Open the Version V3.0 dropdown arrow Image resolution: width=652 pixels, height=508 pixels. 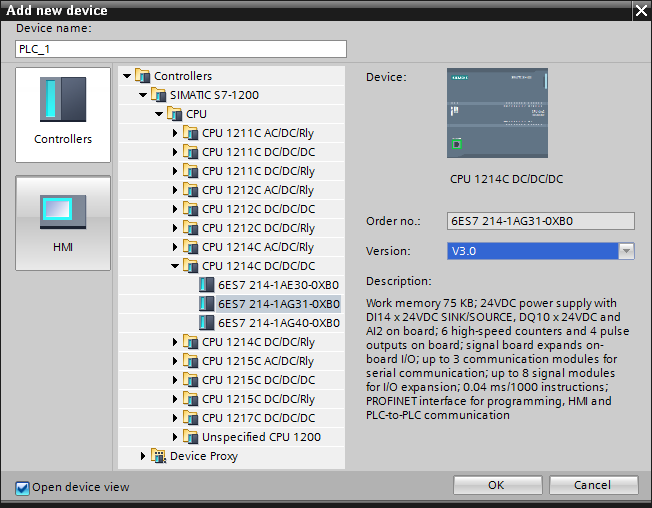point(626,251)
